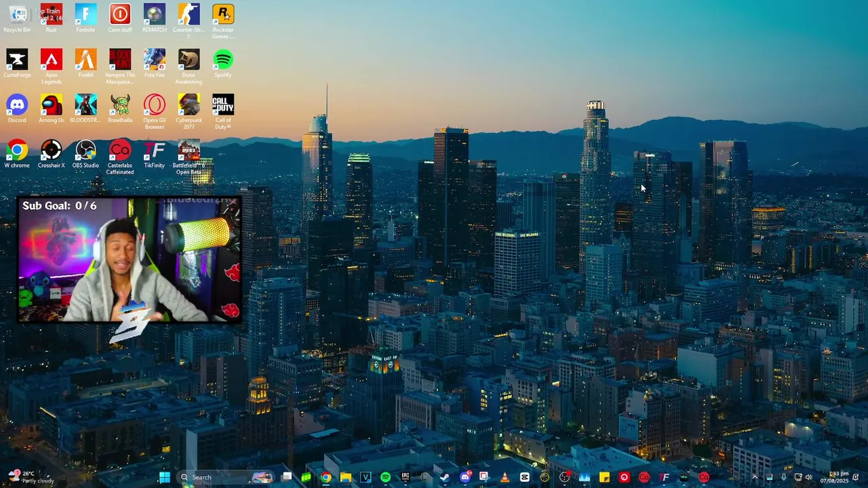Open the volume control in system tray
The height and width of the screenshot is (488, 868).
[809, 477]
